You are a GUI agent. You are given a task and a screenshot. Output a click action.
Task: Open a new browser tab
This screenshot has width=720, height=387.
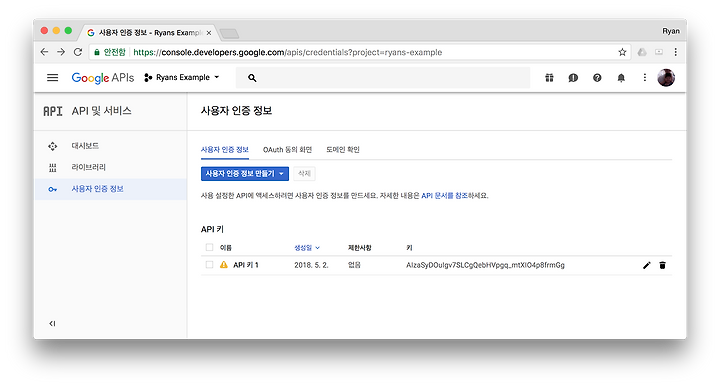[229, 34]
